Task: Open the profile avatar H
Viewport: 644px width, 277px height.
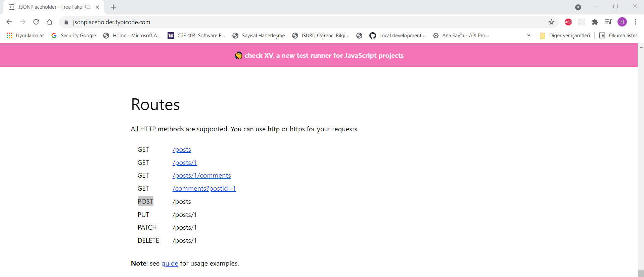Action: (622, 22)
